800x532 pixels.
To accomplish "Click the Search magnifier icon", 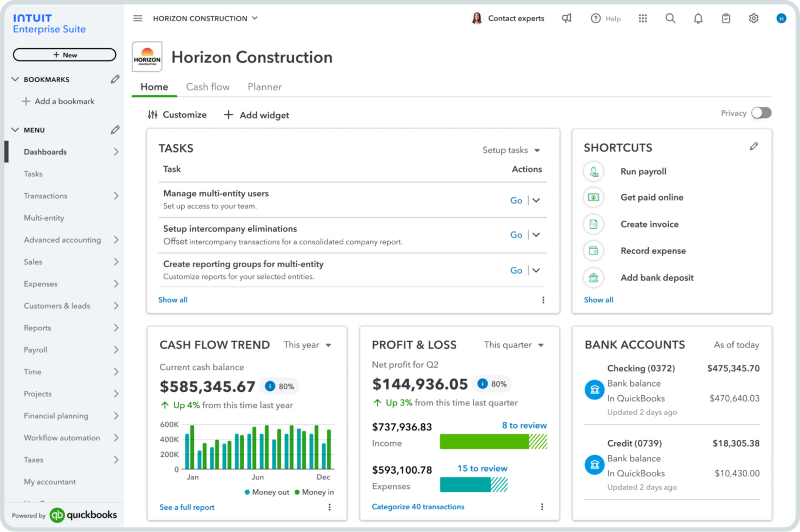I will pos(670,18).
